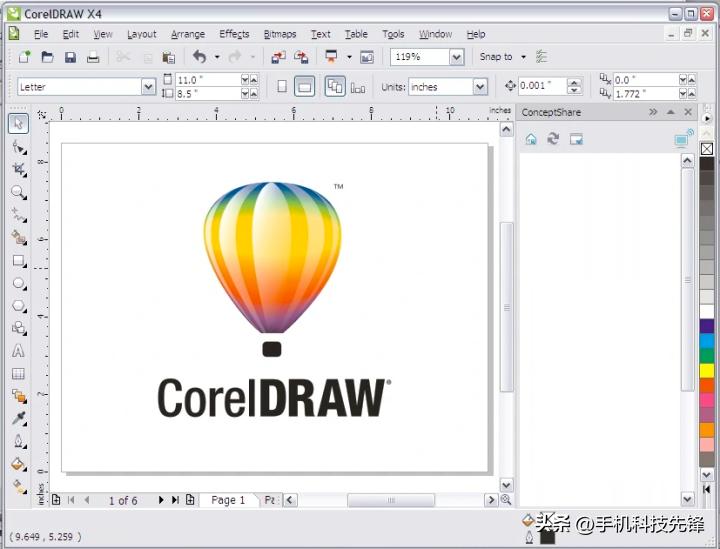Image resolution: width=720 pixels, height=549 pixels.
Task: Click the Undo arrow button
Action: click(199, 57)
